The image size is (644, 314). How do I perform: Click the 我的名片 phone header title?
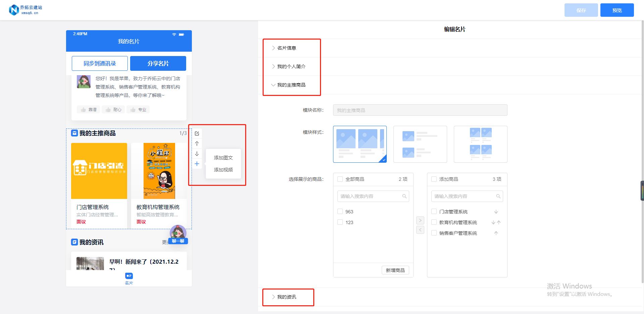[128, 42]
